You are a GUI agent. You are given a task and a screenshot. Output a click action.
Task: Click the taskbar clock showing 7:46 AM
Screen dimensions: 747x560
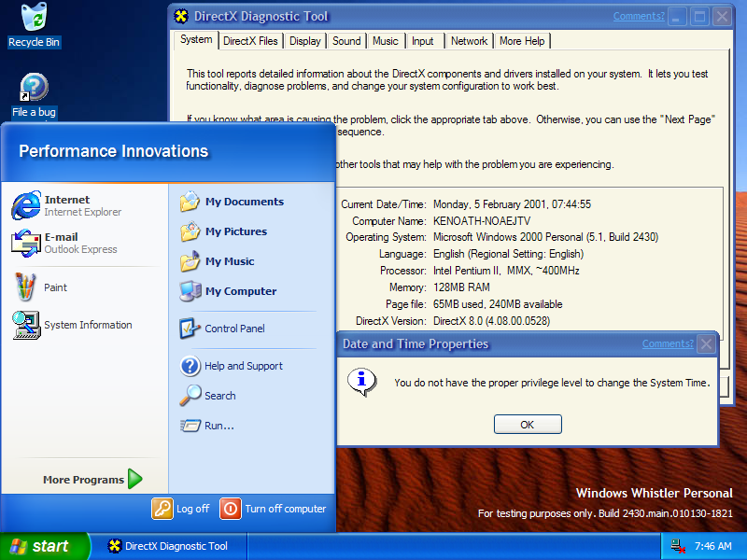tap(713, 546)
